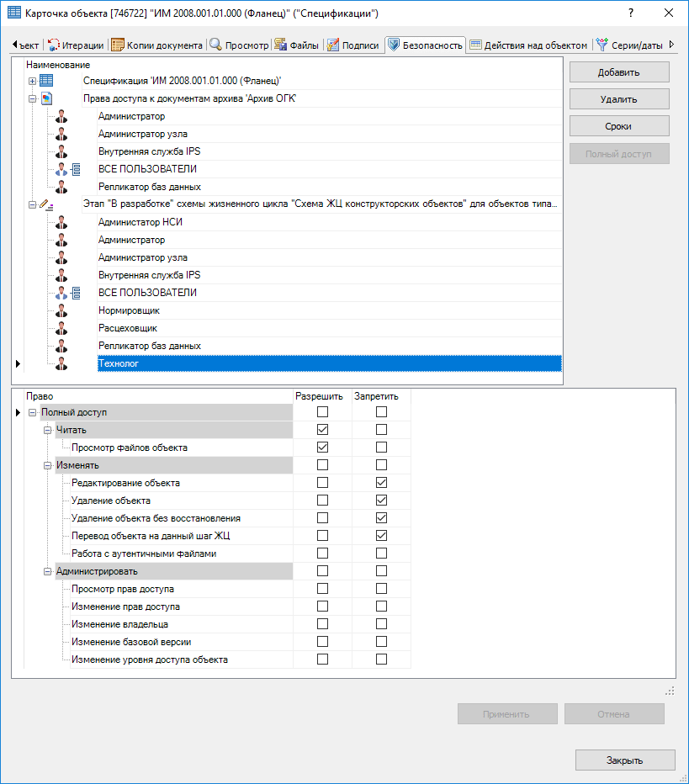Click the help question mark in title bar
Image resolution: width=689 pixels, height=784 pixels.
(630, 13)
